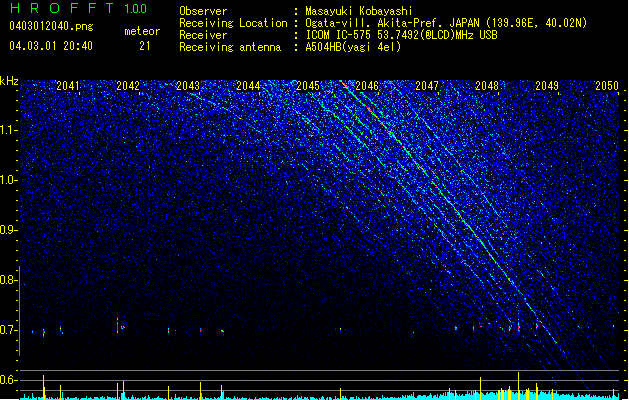Viewport: 629px width, 400px height.
Task: Click the Ogata-vill. Akita-Pref. JAPAN location text
Action: pos(446,23)
